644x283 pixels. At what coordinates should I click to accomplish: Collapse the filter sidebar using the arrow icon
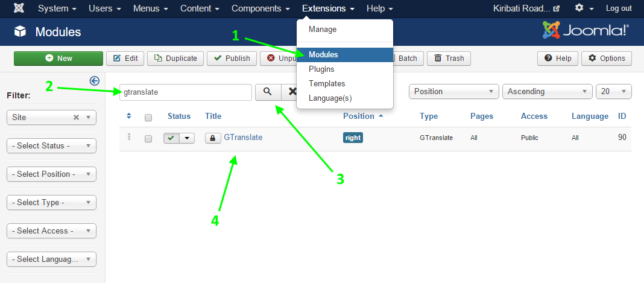tap(94, 81)
